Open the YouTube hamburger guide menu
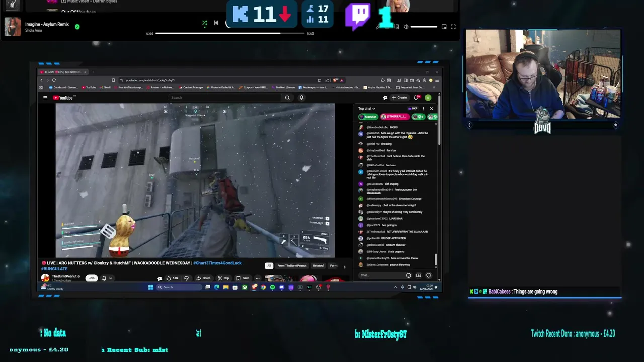This screenshot has width=644, height=362. (x=45, y=98)
